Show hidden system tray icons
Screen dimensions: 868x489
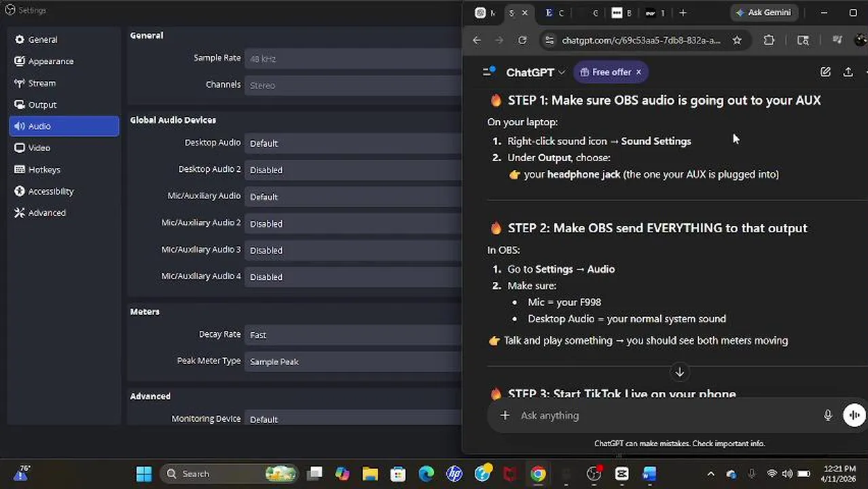[710, 473]
